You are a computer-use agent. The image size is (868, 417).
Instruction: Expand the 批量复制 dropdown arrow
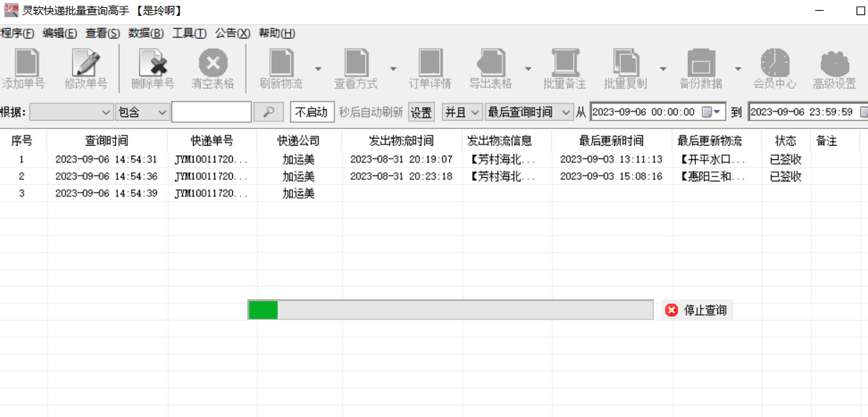(663, 69)
